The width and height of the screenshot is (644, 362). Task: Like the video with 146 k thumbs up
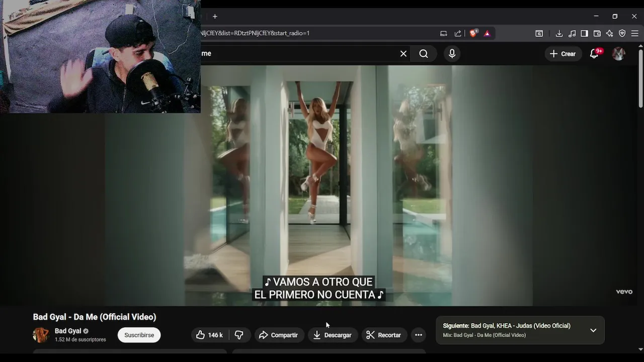pyautogui.click(x=209, y=335)
